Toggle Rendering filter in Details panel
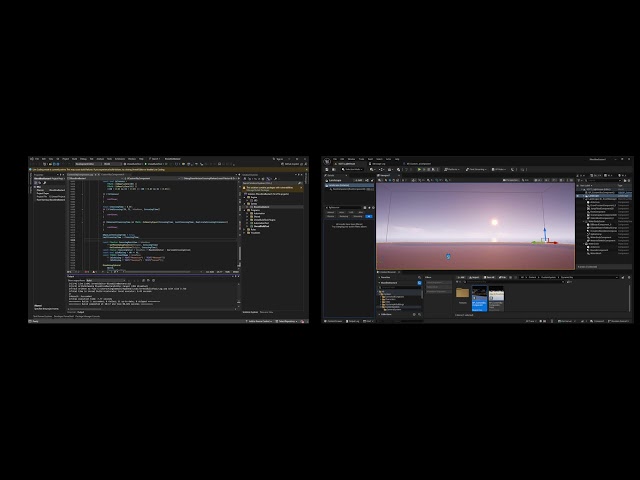Image resolution: width=640 pixels, height=480 pixels. click(x=344, y=216)
